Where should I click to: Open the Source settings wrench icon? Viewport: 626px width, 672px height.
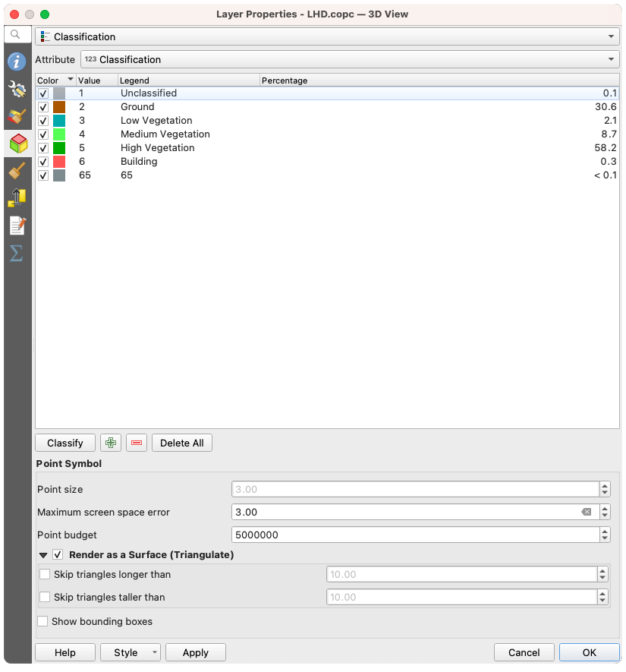16,90
